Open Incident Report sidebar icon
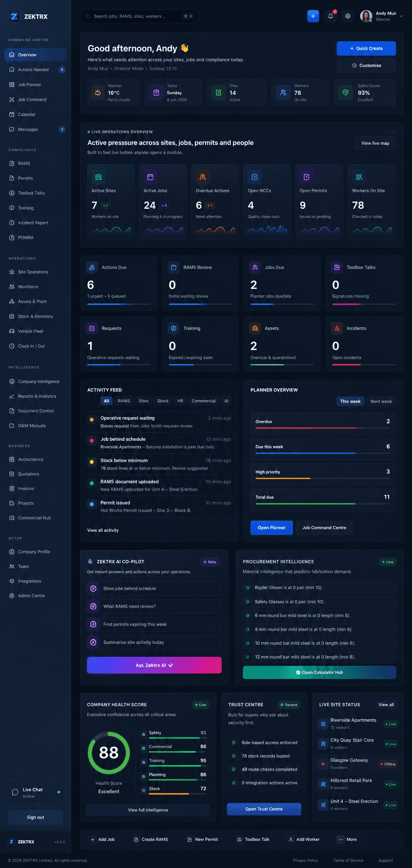Screen dimensions: 412x868 12,223
